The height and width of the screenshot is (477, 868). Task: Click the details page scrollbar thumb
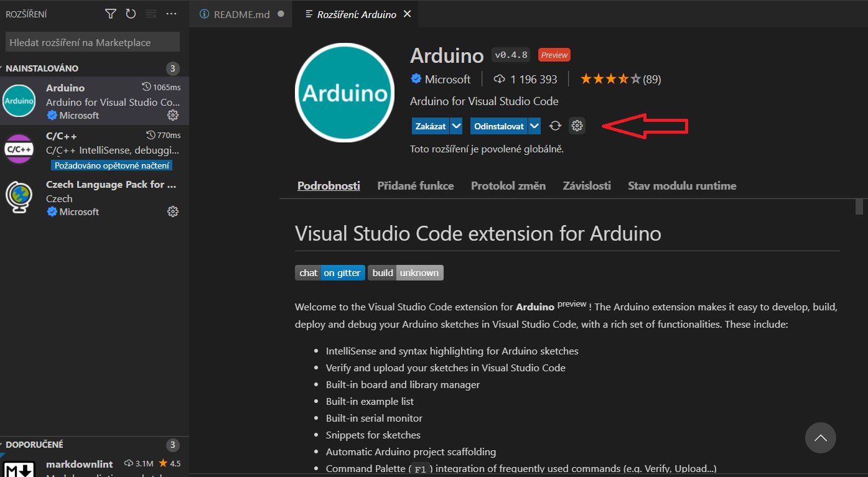point(859,206)
